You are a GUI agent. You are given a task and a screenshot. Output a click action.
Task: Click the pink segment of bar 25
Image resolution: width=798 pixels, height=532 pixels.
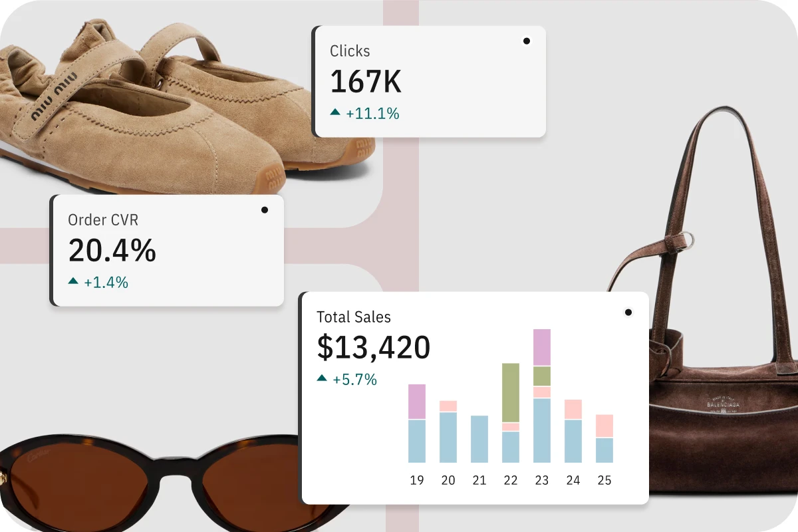coord(604,426)
